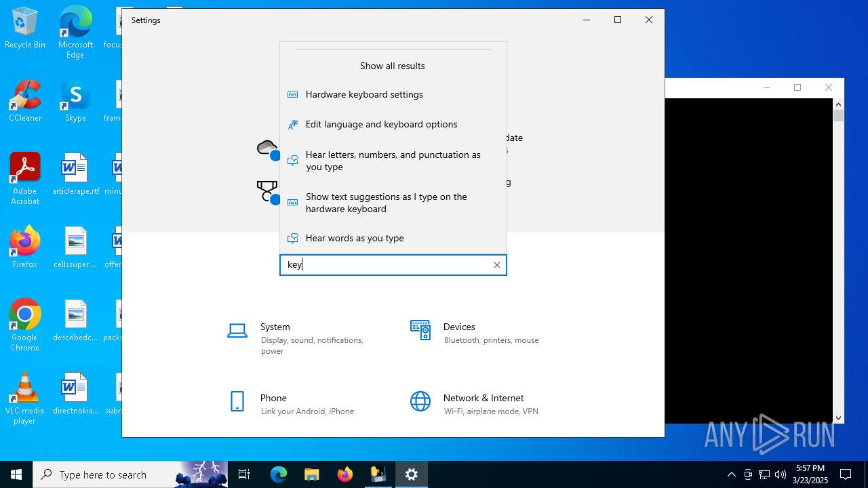
Task: Open VLC media player desktop shortcut
Action: pos(25,399)
